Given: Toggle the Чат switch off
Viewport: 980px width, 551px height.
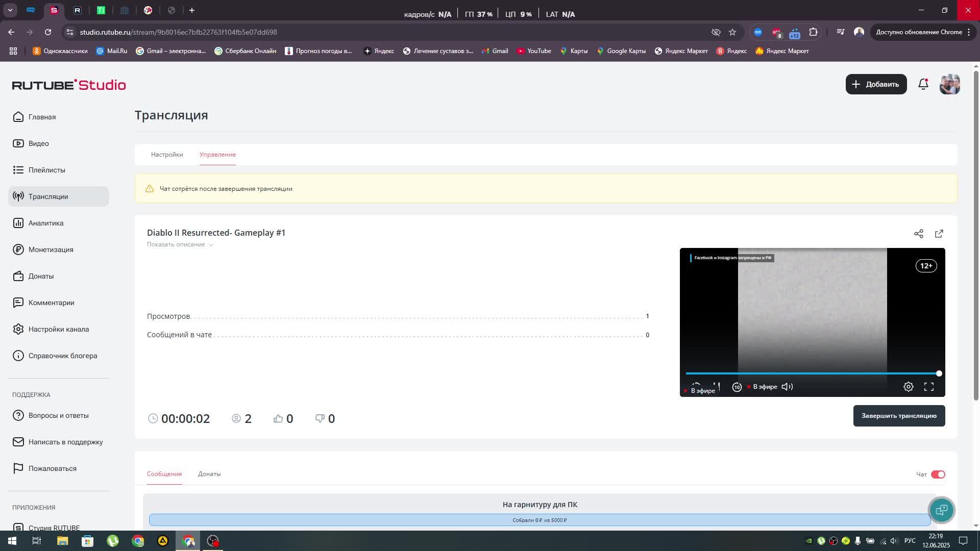Looking at the screenshot, I should [938, 474].
